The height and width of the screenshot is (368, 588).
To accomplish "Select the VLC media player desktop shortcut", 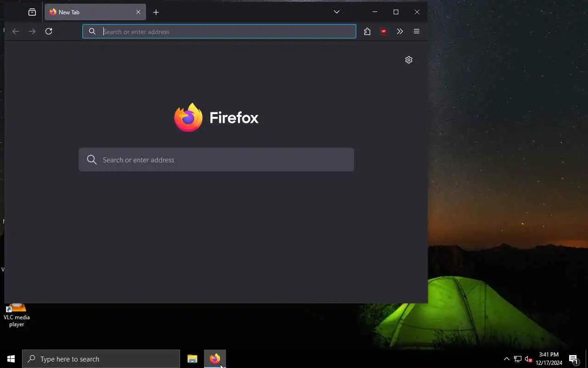I will tap(17, 315).
